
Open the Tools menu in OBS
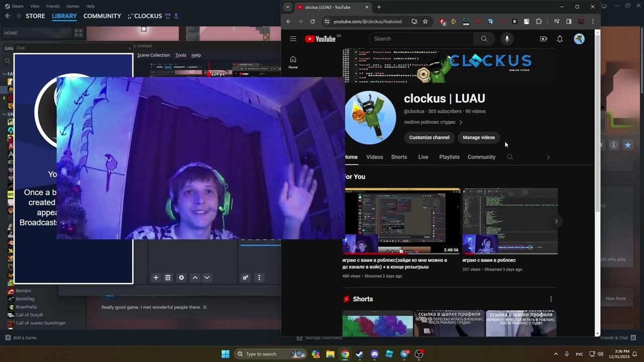[x=181, y=55]
